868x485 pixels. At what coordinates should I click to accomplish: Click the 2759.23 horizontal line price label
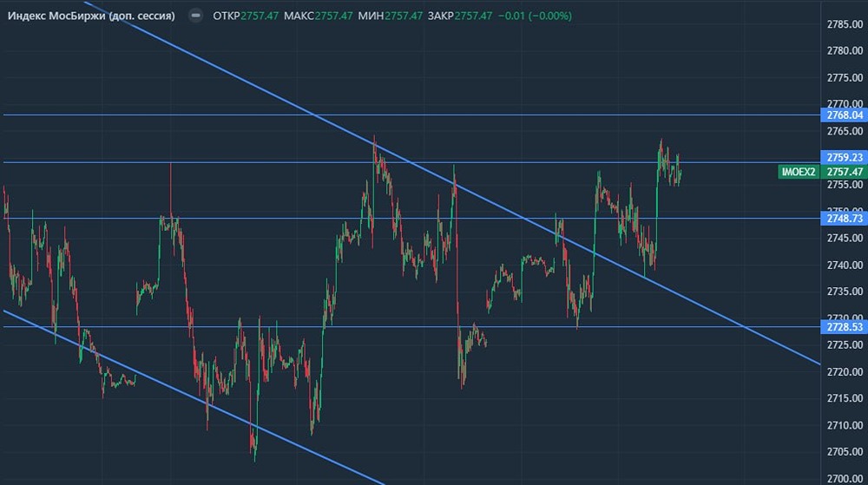845,158
